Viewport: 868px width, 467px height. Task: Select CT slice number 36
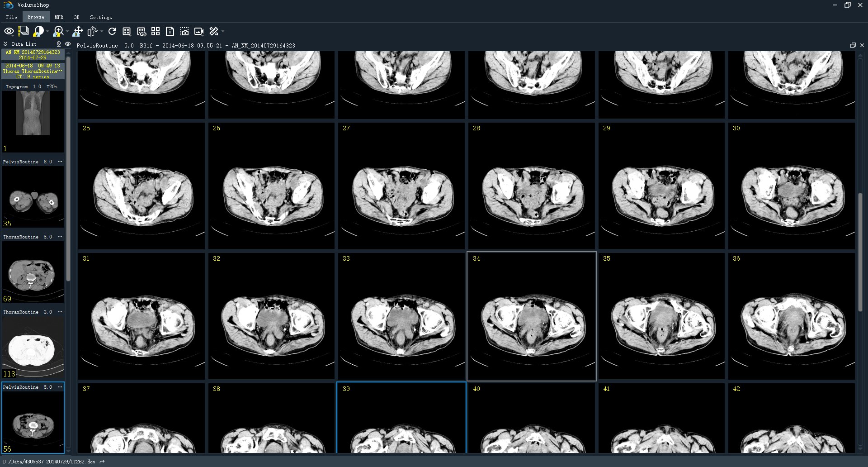[792, 316]
